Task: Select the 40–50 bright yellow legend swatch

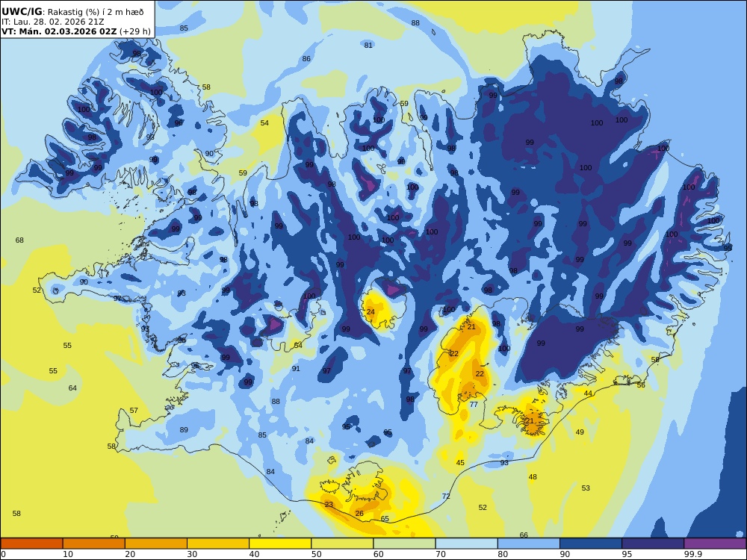Action: 280,544
